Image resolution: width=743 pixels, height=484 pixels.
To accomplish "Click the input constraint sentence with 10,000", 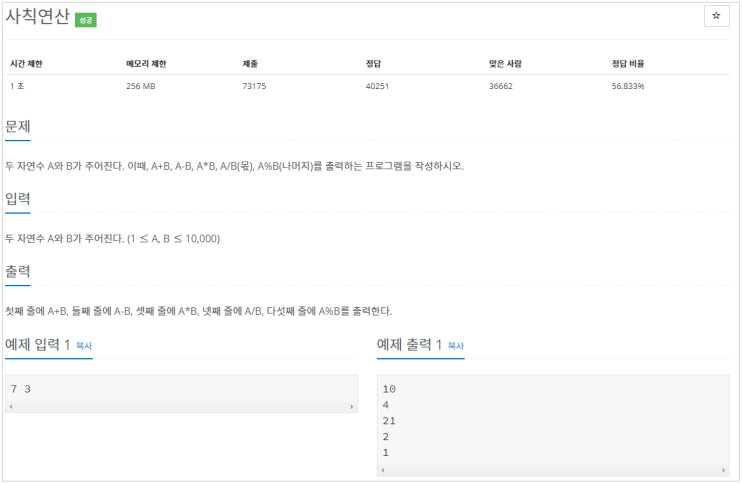I will 113,238.
